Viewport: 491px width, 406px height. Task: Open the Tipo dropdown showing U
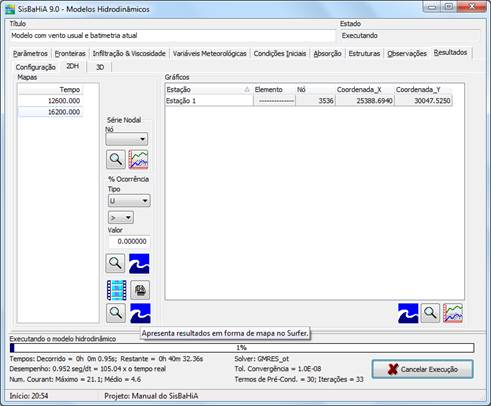click(x=129, y=201)
